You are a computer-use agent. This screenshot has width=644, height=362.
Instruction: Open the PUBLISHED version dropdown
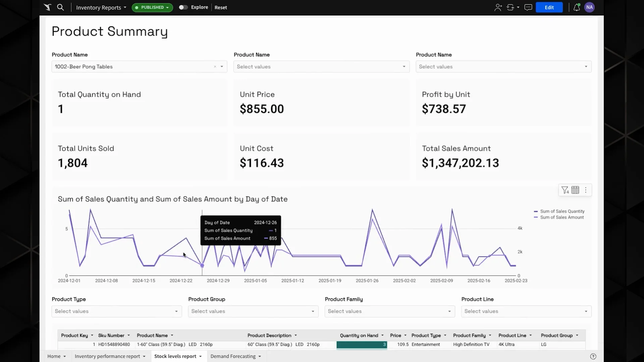[152, 7]
